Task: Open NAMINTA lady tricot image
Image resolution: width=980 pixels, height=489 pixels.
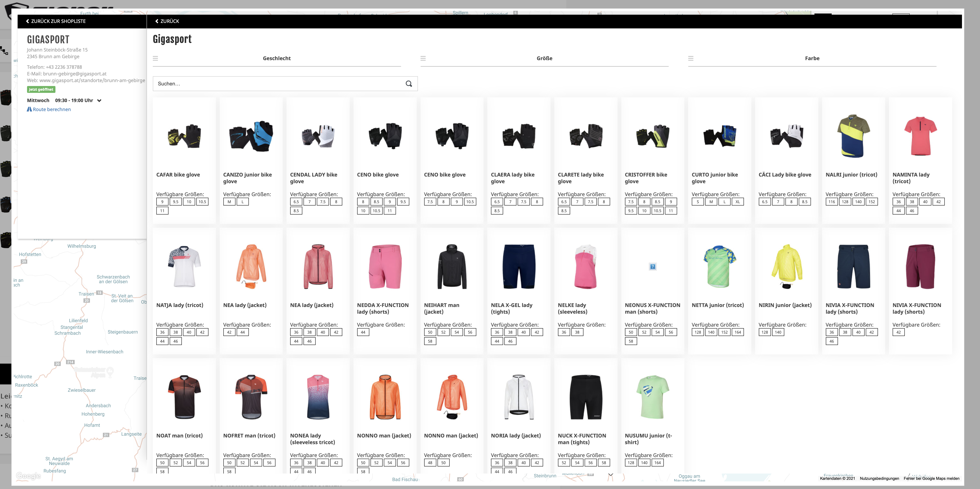Action: pos(921,136)
